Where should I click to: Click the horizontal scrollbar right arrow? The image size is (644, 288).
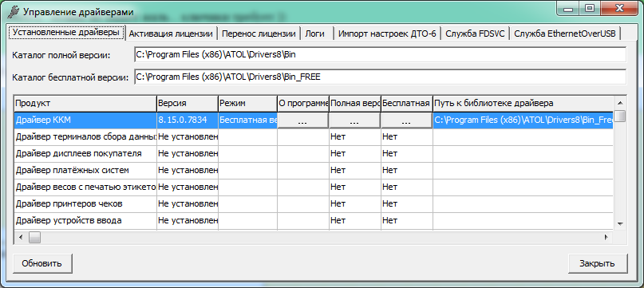(x=606, y=238)
